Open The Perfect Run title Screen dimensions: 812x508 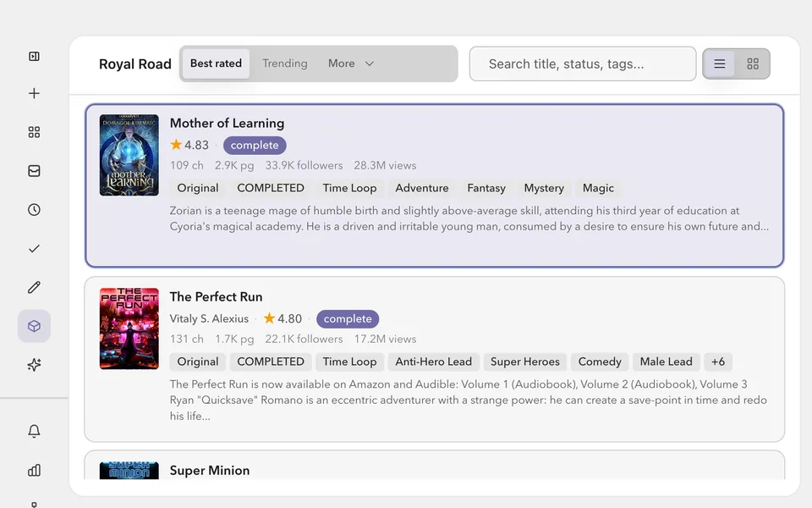pyautogui.click(x=216, y=297)
